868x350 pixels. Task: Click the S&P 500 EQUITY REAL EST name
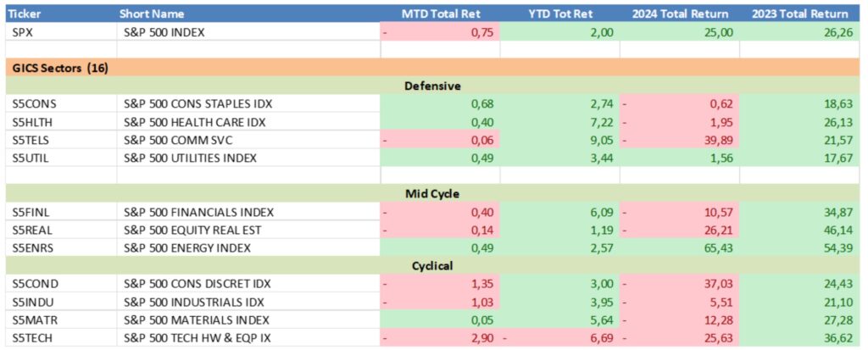196,229
